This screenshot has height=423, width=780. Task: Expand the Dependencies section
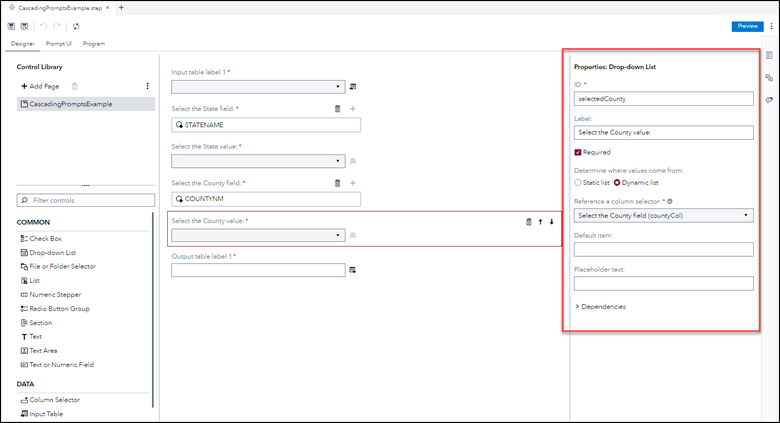tap(600, 307)
